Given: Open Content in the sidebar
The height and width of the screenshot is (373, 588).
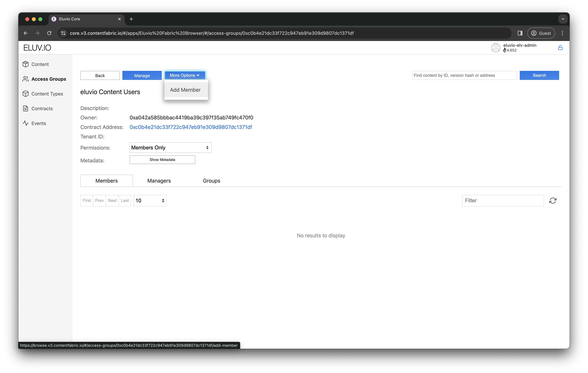Looking at the screenshot, I should point(40,64).
